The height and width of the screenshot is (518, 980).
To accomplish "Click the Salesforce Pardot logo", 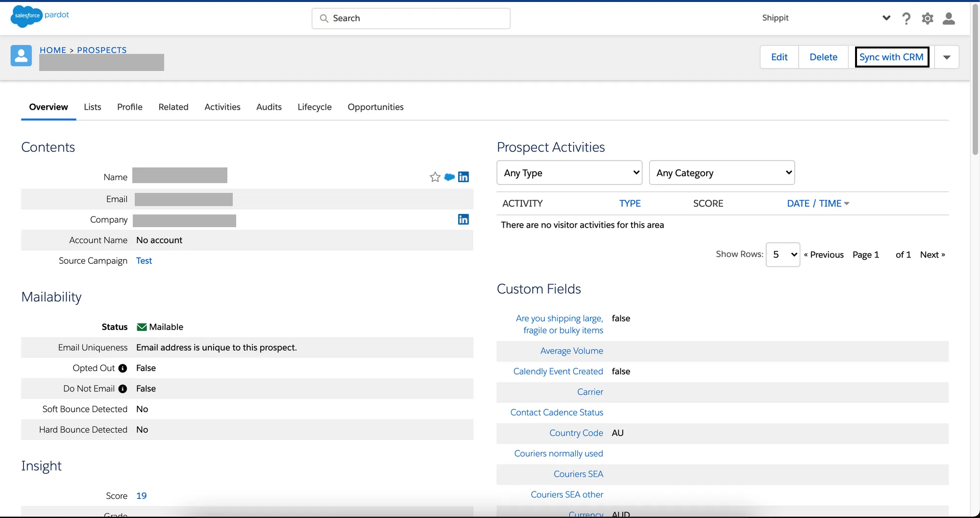I will [x=40, y=16].
